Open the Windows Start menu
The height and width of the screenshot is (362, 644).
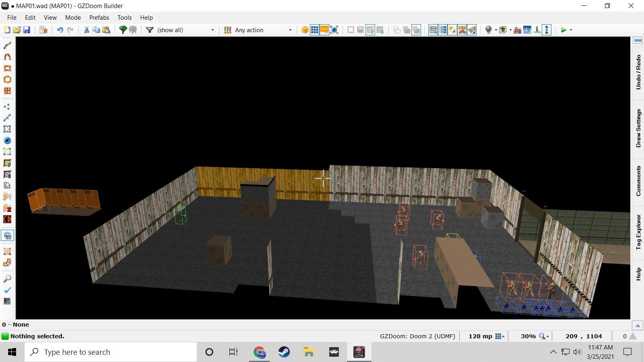(x=12, y=352)
